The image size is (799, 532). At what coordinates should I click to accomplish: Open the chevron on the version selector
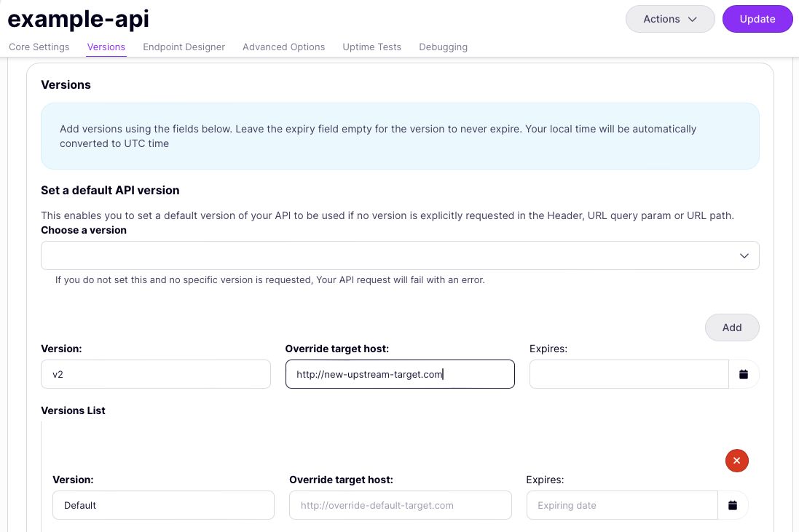click(744, 255)
